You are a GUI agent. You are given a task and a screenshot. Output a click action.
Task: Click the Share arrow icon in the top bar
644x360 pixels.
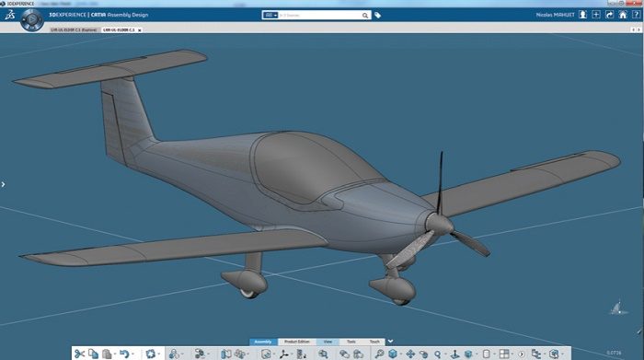[x=609, y=15]
